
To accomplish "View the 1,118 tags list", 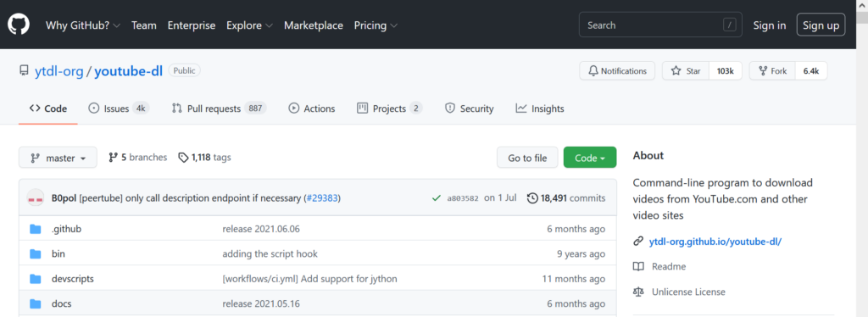I will point(204,158).
